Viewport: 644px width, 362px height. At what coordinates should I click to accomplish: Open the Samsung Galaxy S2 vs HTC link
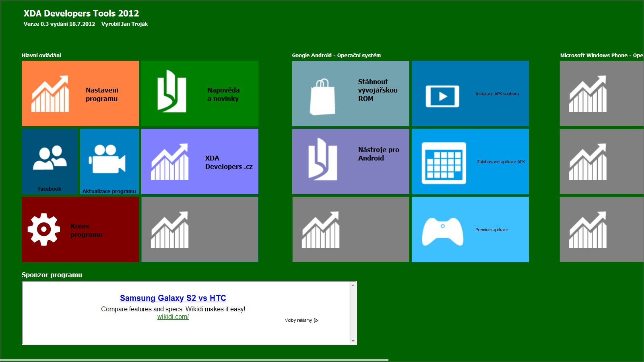(173, 298)
